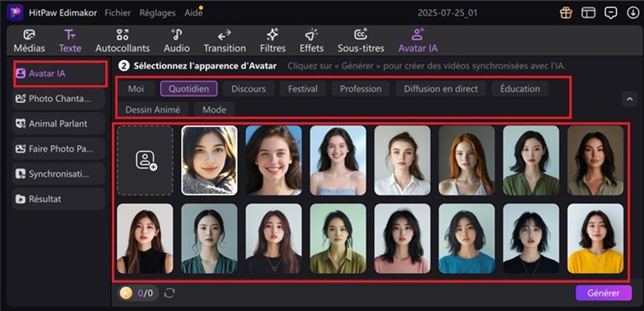
Task: Switch to the Festival category
Action: [303, 88]
